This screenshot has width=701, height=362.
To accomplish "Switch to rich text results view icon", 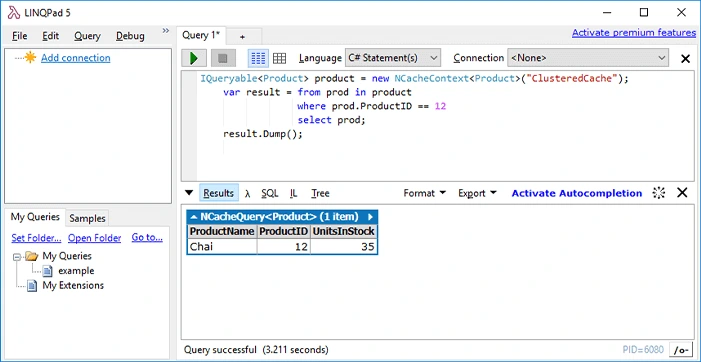I will point(258,58).
